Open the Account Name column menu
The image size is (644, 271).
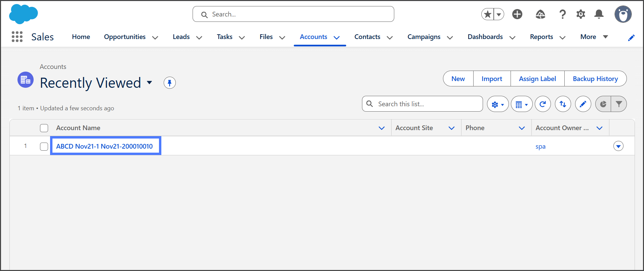click(x=381, y=128)
